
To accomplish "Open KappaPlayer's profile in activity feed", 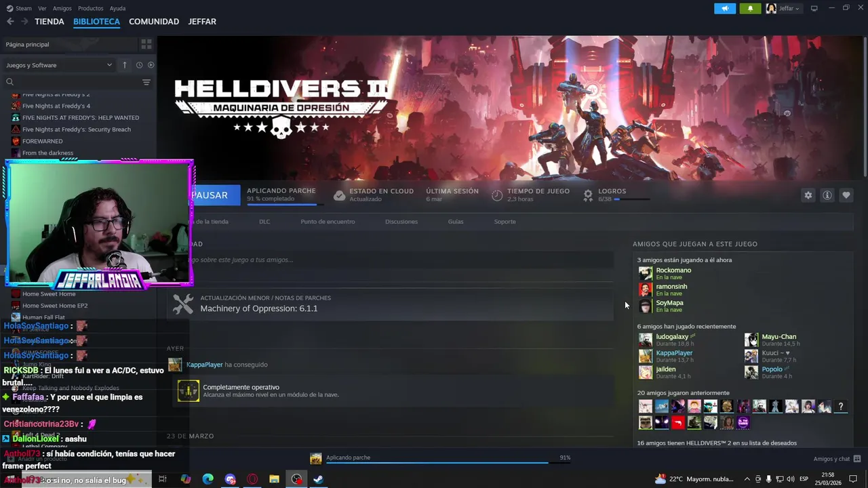I will click(x=205, y=365).
